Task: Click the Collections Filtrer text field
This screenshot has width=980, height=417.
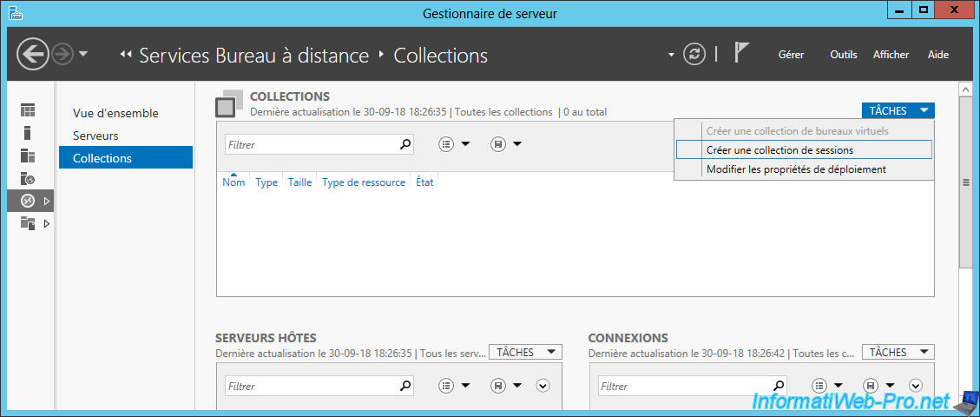Action: (311, 145)
